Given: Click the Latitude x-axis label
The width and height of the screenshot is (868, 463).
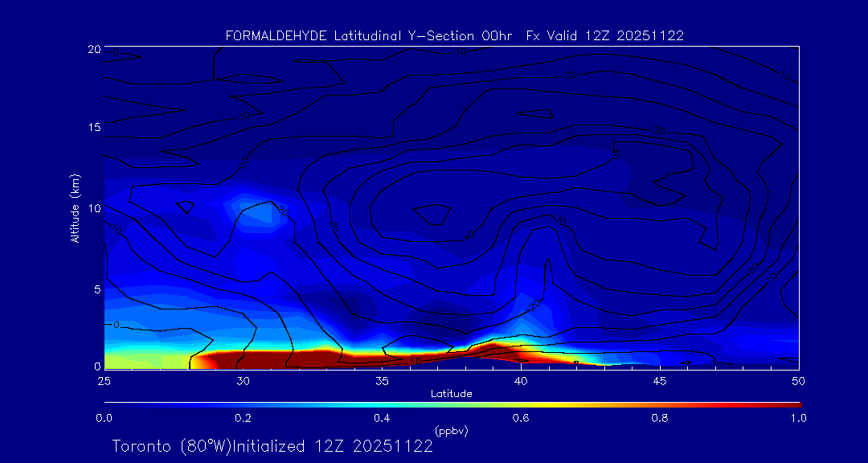Looking at the screenshot, I should 450,393.
